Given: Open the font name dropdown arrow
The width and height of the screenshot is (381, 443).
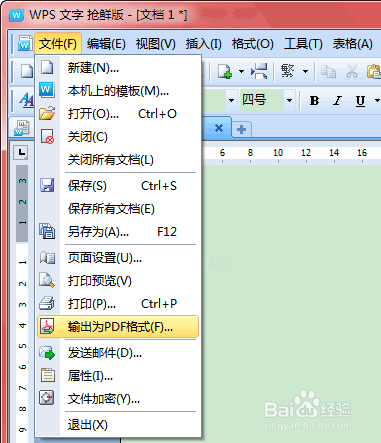Looking at the screenshot, I should pos(231,100).
